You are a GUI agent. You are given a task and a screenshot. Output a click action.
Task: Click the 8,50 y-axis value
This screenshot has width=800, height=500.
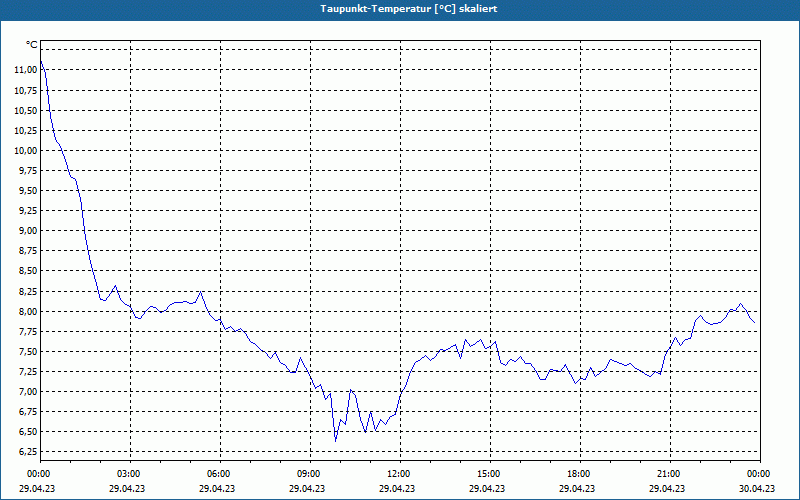click(28, 271)
